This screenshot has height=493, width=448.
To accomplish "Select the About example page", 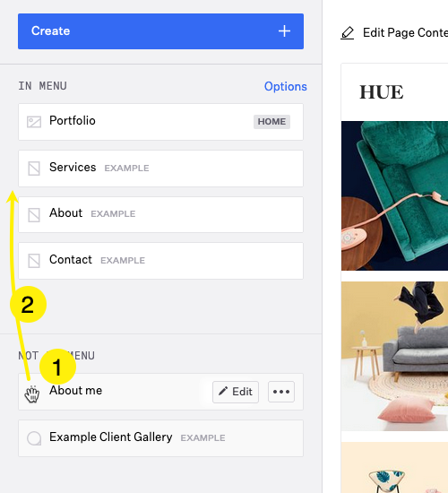I will point(160,215).
